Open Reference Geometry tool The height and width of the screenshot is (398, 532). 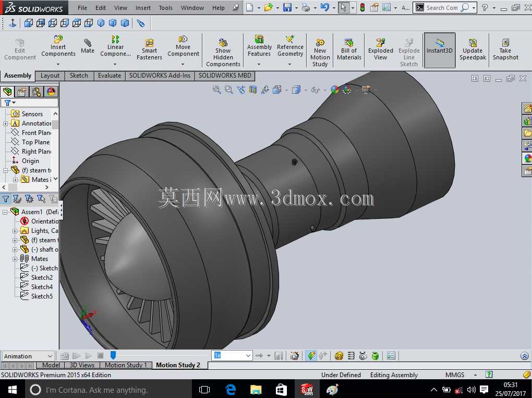pos(290,47)
